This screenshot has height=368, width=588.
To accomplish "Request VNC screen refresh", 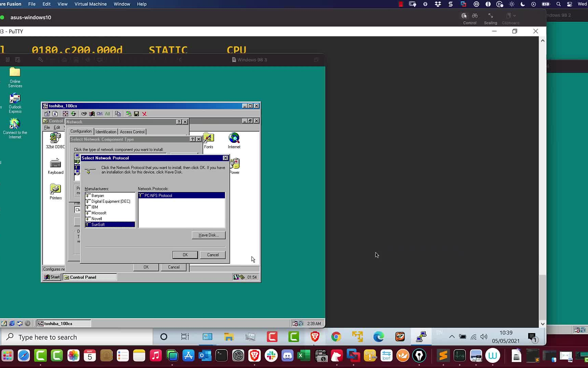I will (73, 114).
